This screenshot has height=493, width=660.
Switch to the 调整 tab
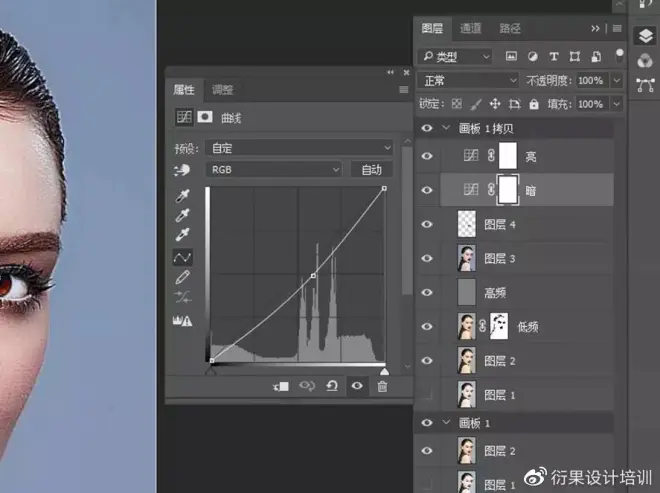(222, 90)
